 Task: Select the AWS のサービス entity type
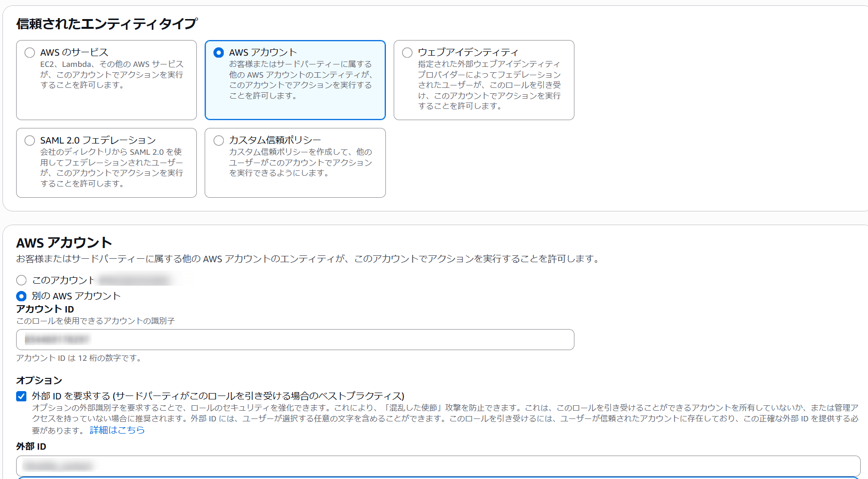point(30,53)
